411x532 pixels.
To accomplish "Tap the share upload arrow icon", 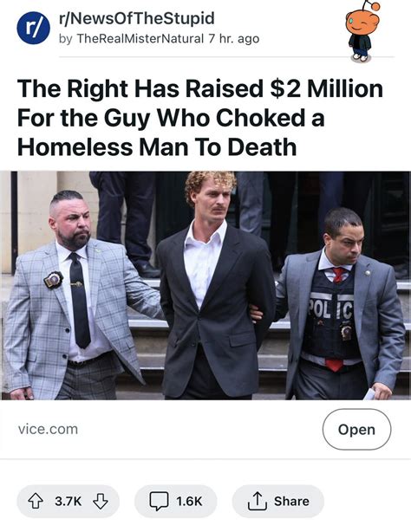I will (258, 501).
